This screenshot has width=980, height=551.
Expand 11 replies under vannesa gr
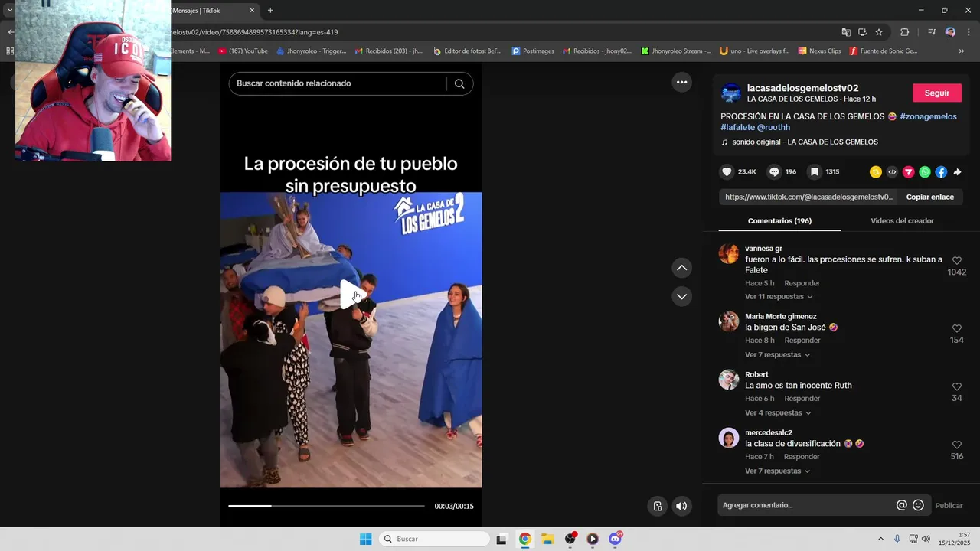pos(779,297)
